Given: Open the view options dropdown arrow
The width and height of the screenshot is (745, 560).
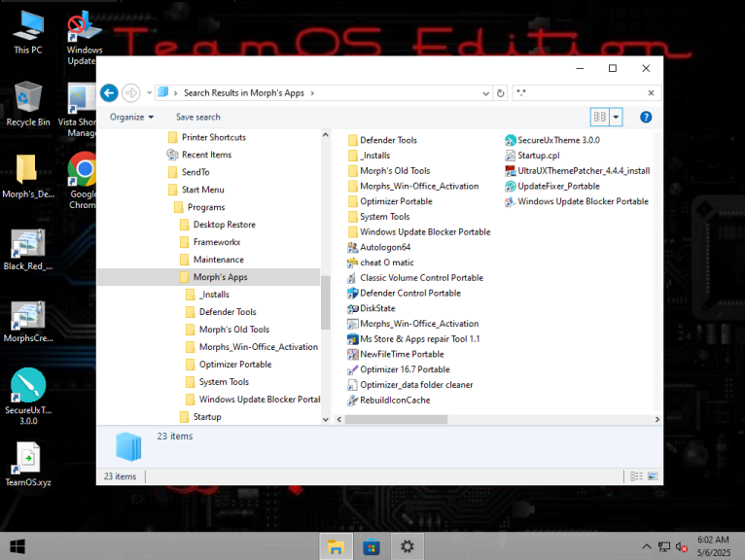Looking at the screenshot, I should [x=616, y=117].
